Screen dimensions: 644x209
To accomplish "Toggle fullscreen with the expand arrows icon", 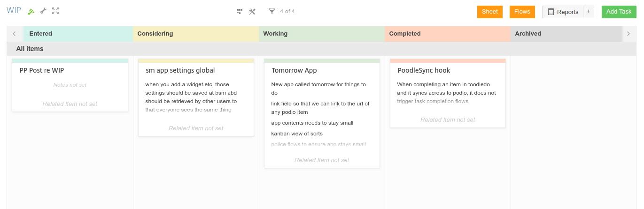I will point(55,11).
